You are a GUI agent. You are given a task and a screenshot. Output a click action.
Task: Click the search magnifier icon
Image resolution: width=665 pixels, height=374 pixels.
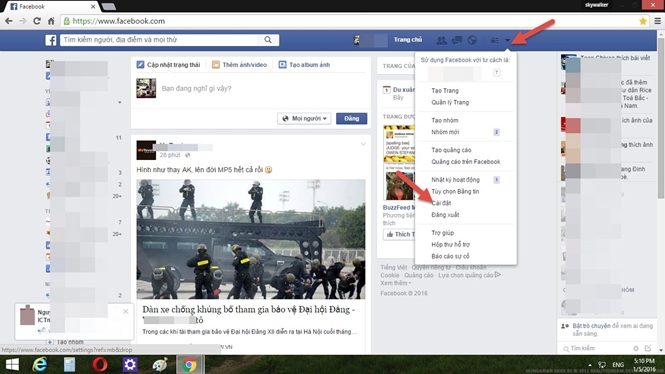[x=268, y=40]
